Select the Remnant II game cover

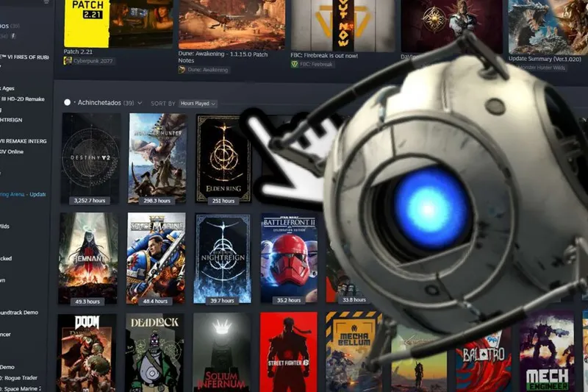tap(88, 258)
